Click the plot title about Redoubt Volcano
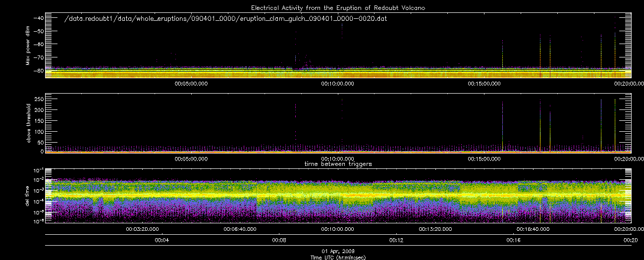 (x=338, y=8)
